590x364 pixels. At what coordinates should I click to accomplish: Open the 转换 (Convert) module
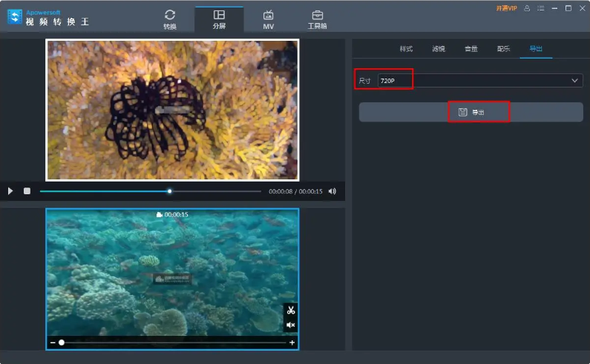(170, 19)
